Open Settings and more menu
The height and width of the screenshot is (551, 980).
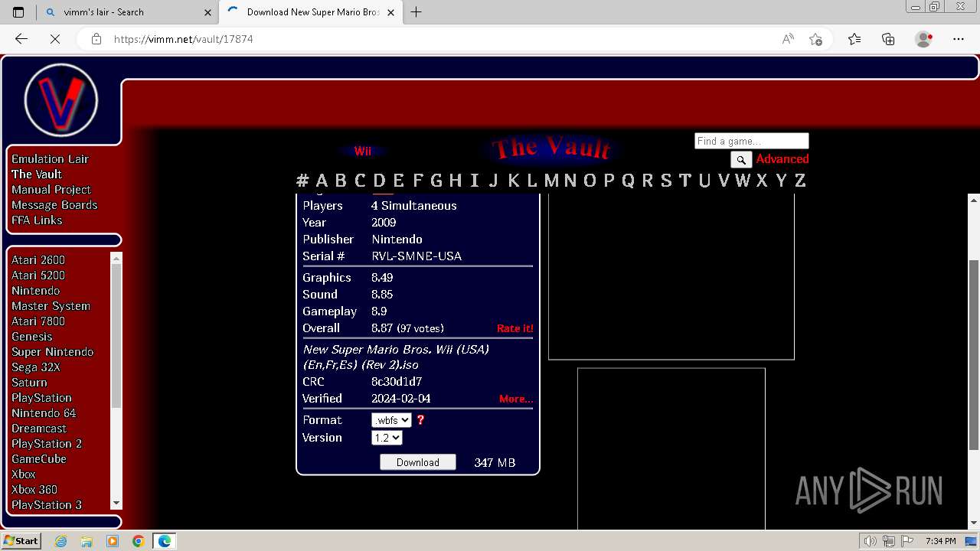pos(959,39)
